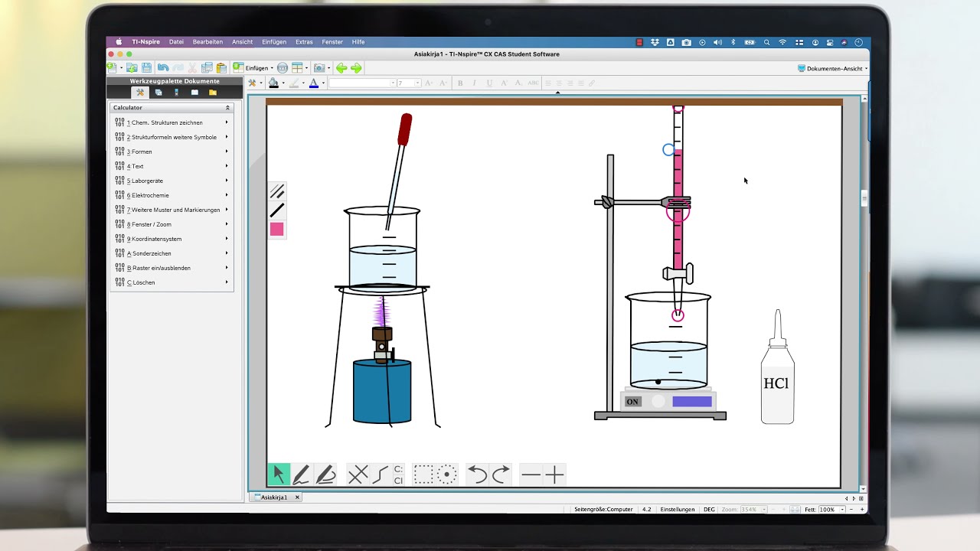Viewport: 980px width, 551px height.
Task: Go back with green left arrow
Action: pyautogui.click(x=341, y=68)
